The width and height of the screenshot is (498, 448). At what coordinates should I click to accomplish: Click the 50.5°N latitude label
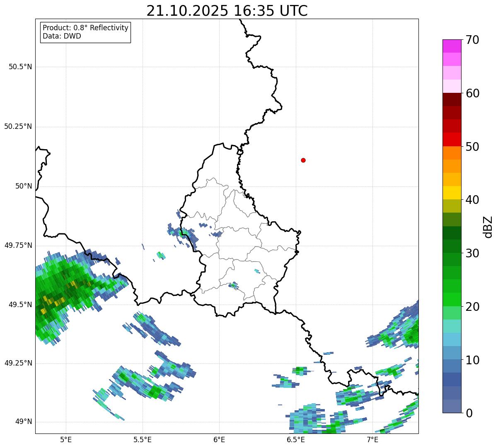coord(20,67)
